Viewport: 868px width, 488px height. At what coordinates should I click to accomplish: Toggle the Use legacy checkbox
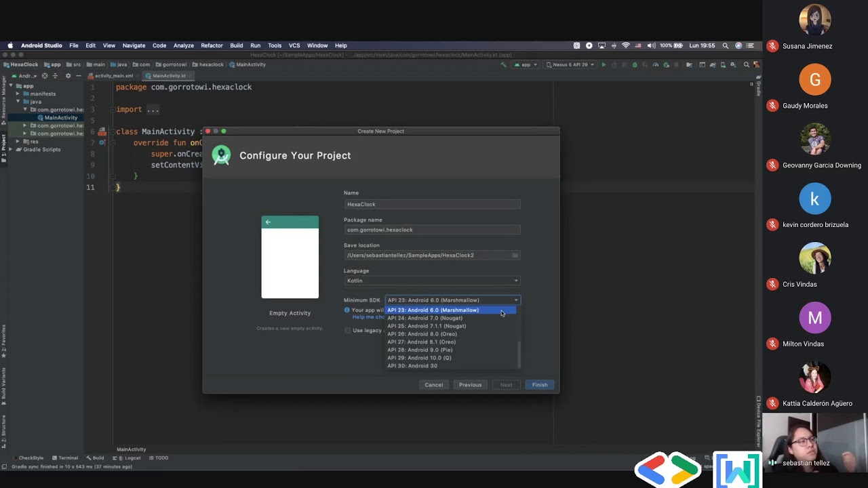348,331
